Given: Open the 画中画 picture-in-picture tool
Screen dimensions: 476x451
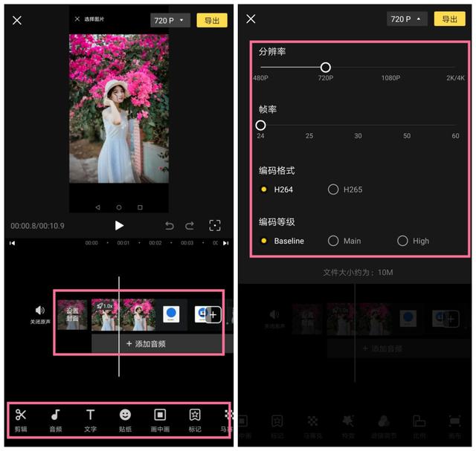Looking at the screenshot, I should [x=160, y=420].
